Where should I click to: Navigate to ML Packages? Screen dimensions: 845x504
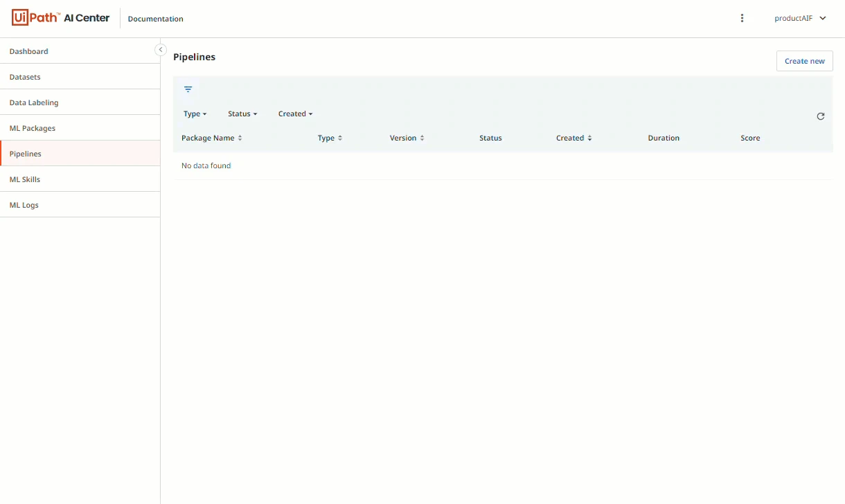click(x=80, y=128)
